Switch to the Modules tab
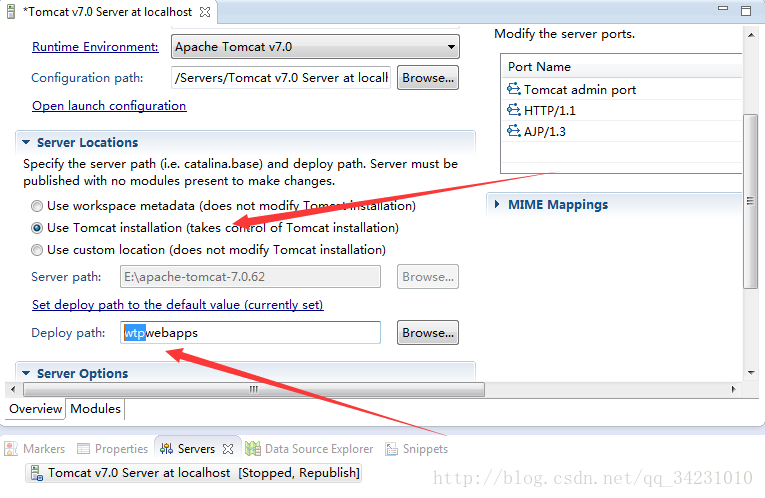765x498 pixels. click(95, 409)
